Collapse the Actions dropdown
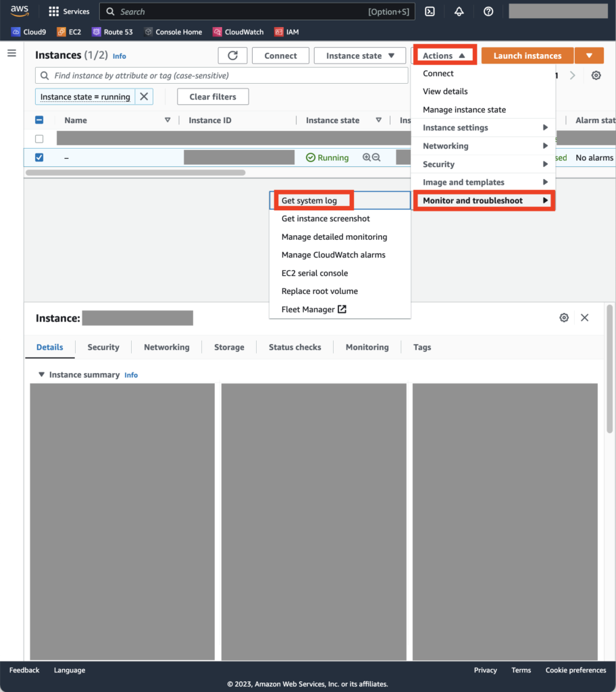 coord(444,55)
